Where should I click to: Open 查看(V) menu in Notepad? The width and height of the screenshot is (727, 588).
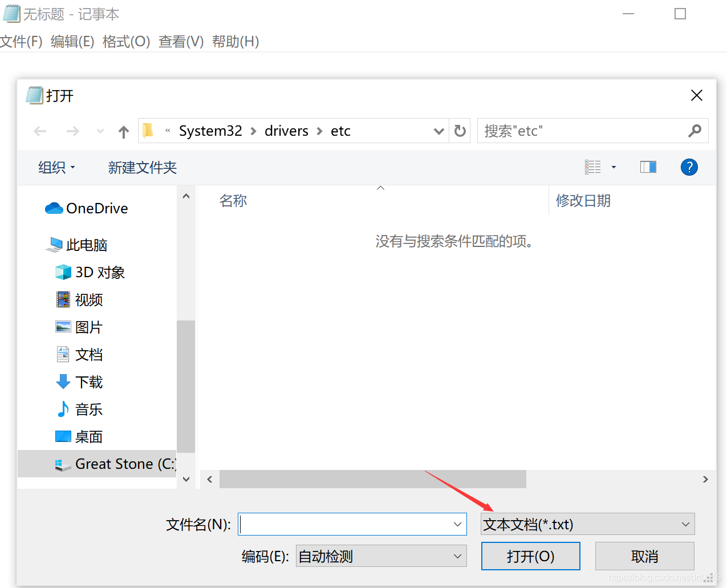(181, 42)
